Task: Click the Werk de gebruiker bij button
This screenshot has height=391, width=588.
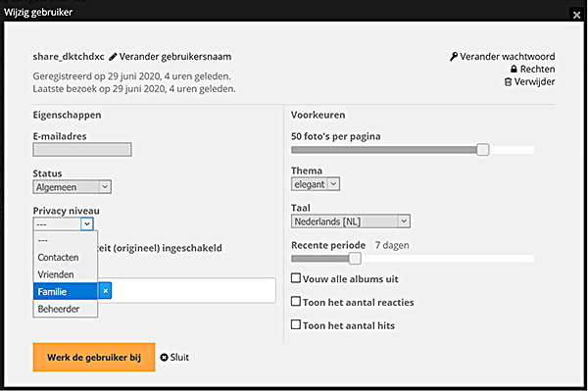Action: coord(94,358)
